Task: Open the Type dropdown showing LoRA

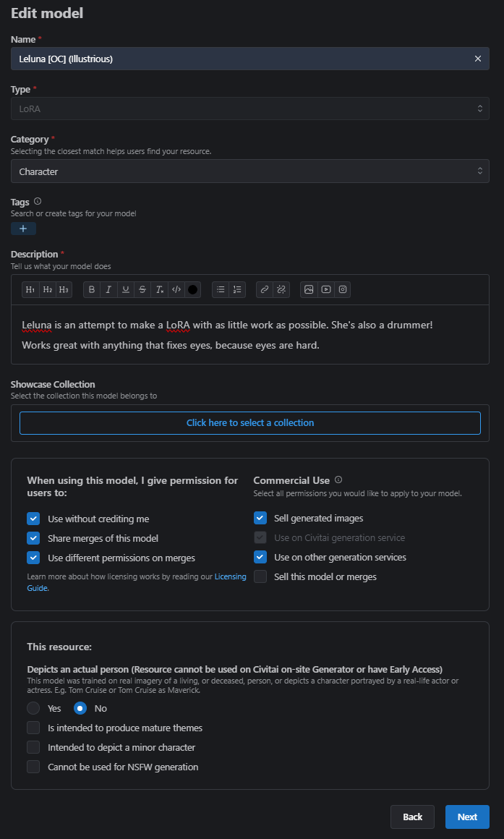Action: pos(250,108)
